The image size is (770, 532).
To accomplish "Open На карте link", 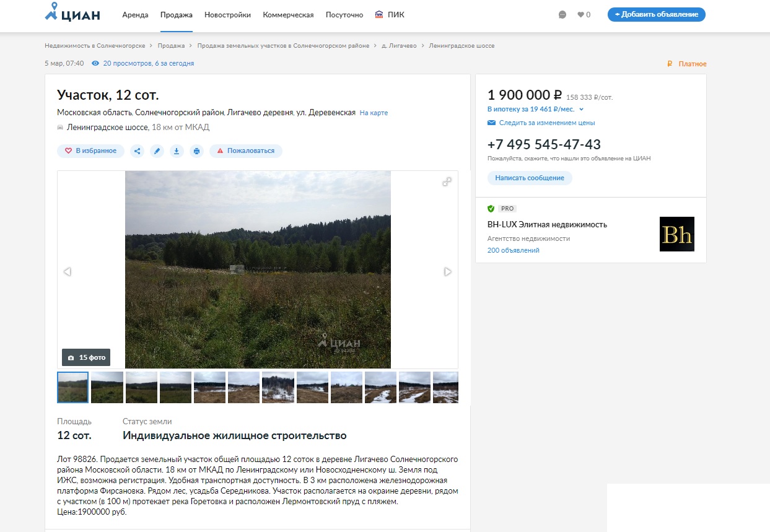I will [x=374, y=113].
